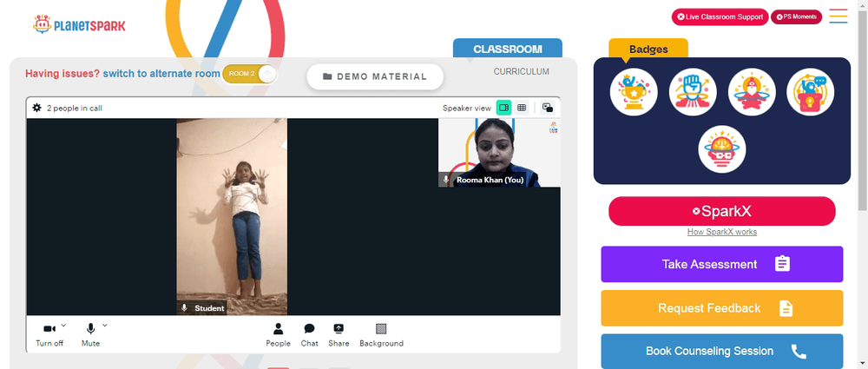Click "2 people in call" text
Image resolution: width=868 pixels, height=369 pixels.
point(74,108)
